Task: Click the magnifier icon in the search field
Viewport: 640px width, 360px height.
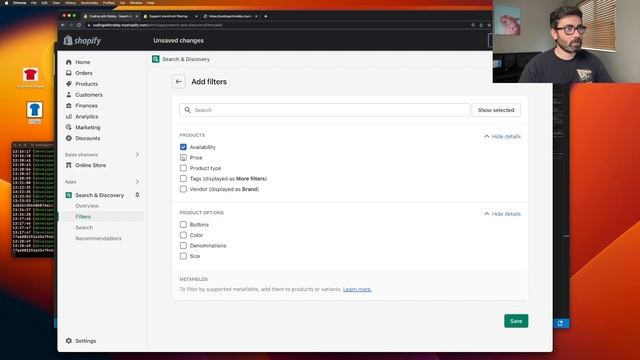Action: pos(187,110)
